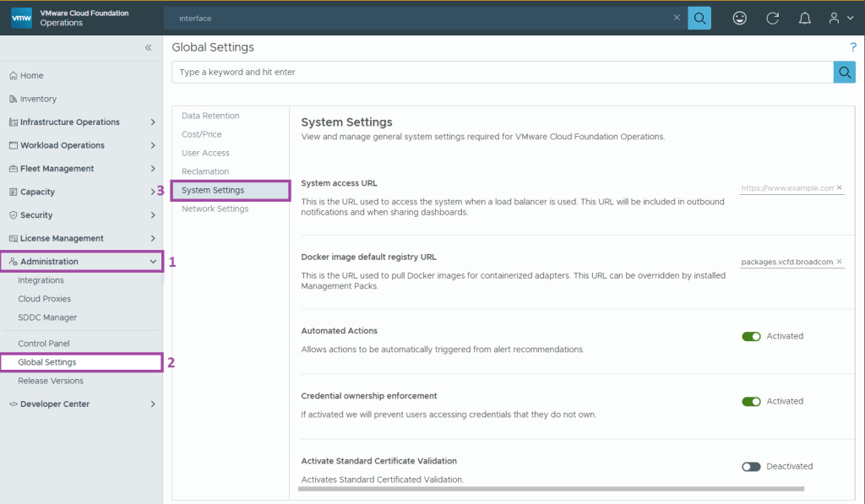Viewport: 865px width, 504px height.
Task: Open Network Settings tab
Action: pyautogui.click(x=215, y=209)
